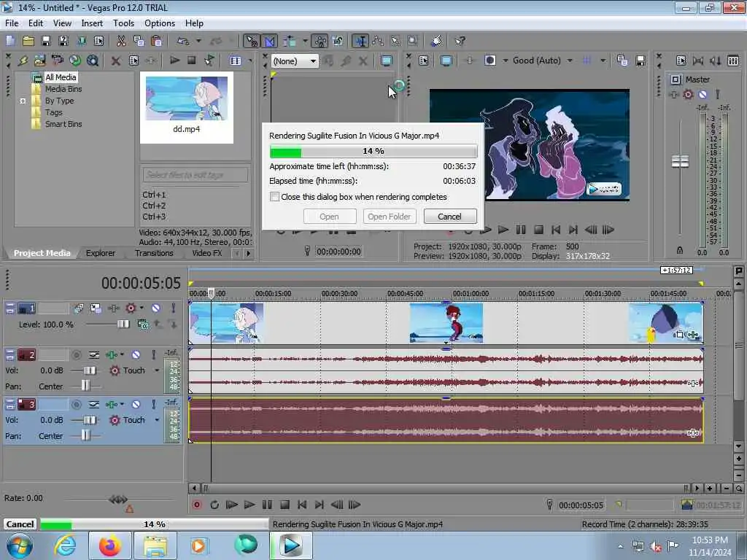Viewport: 747px width, 560px height.
Task: Click the Get Media from the Web icon
Action: (x=75, y=61)
